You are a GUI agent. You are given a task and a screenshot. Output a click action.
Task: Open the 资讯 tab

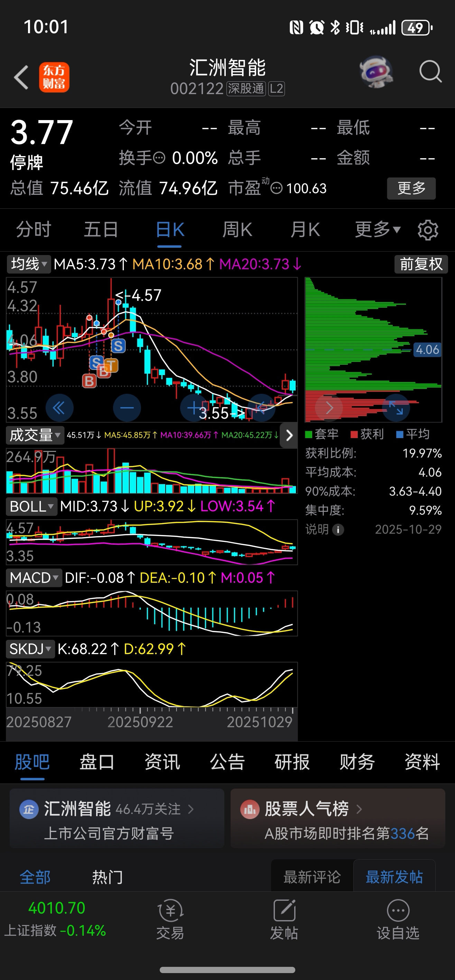[162, 762]
